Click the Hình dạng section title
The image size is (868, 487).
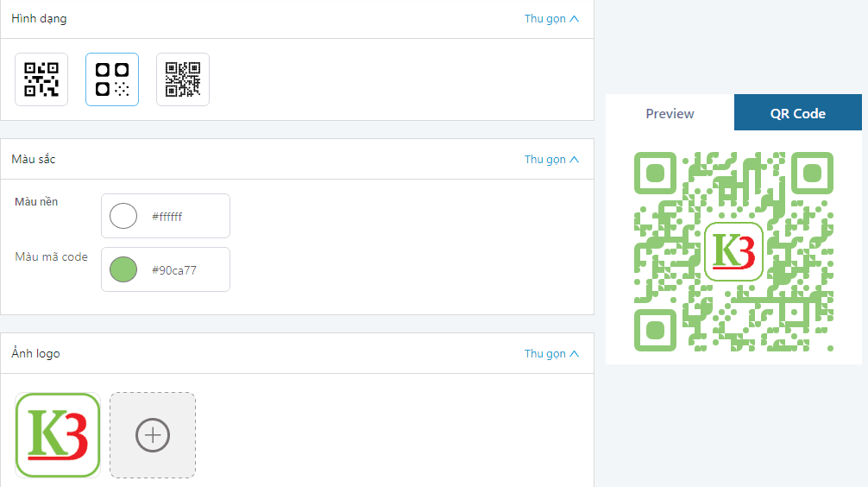pyautogui.click(x=39, y=19)
